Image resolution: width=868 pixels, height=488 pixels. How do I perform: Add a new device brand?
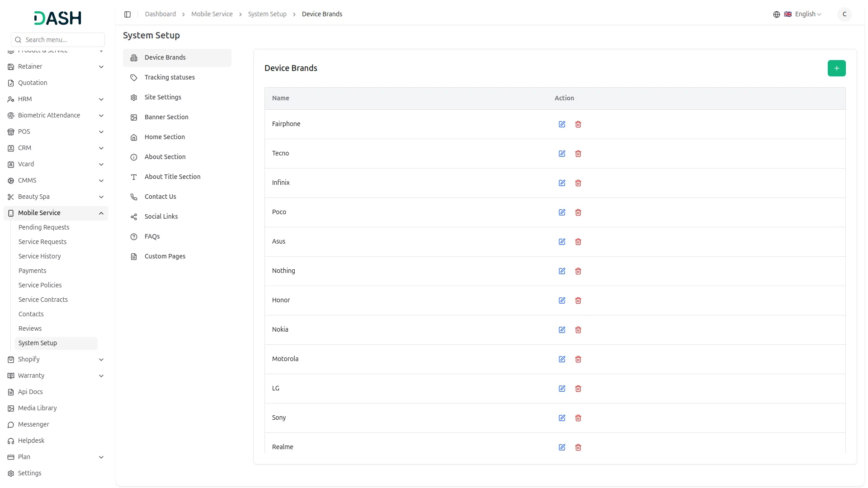(837, 68)
